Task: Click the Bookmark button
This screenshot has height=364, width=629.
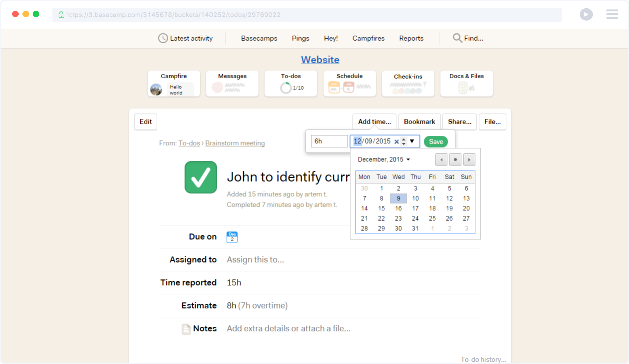Action: click(419, 122)
